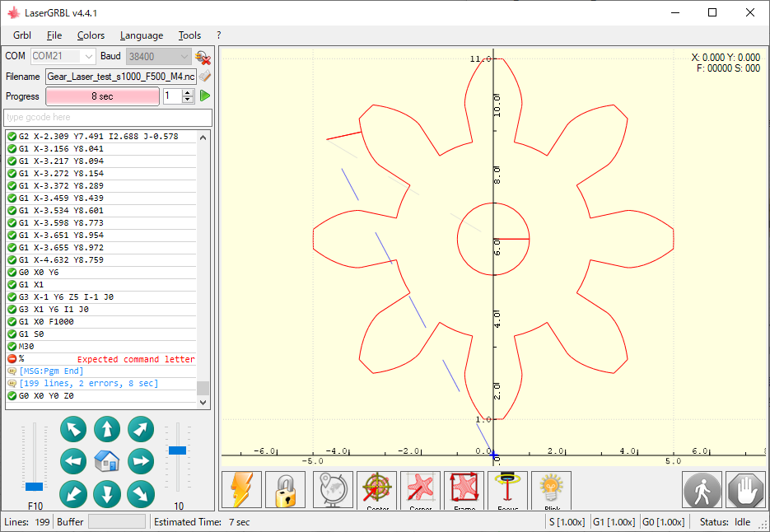770x532 pixels.
Task: Click the G1 [1.00x] override in status bar
Action: 614,522
